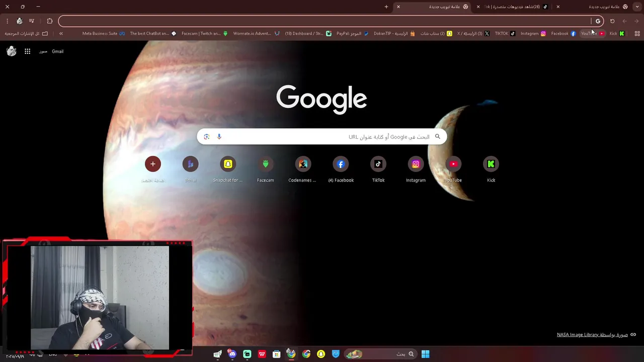Open a new tab with plus button
This screenshot has height=362, width=644.
coord(386,7)
